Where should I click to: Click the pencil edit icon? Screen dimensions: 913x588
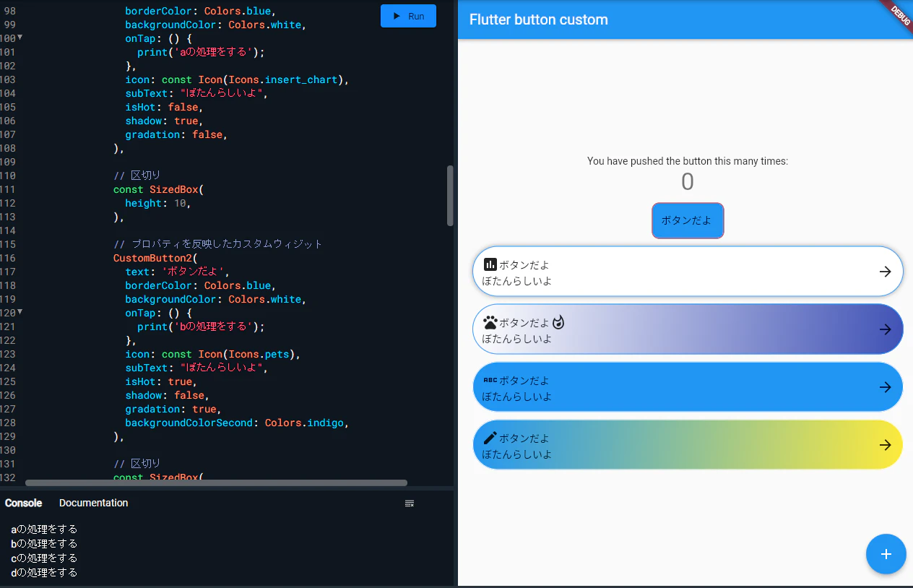490,438
